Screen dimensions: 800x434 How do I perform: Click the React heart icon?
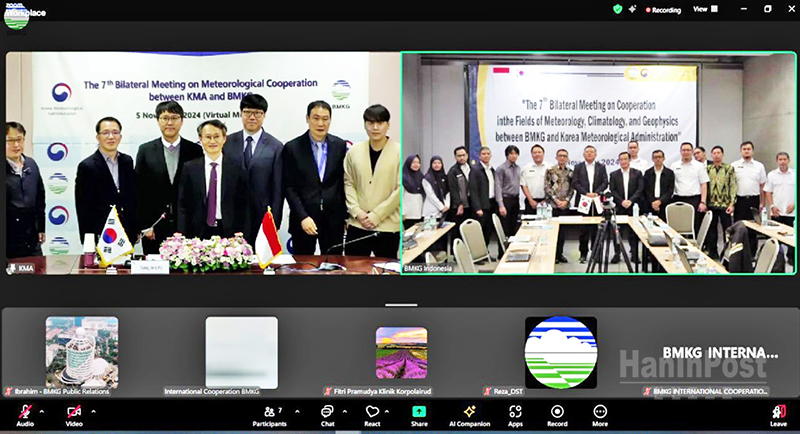(372, 412)
